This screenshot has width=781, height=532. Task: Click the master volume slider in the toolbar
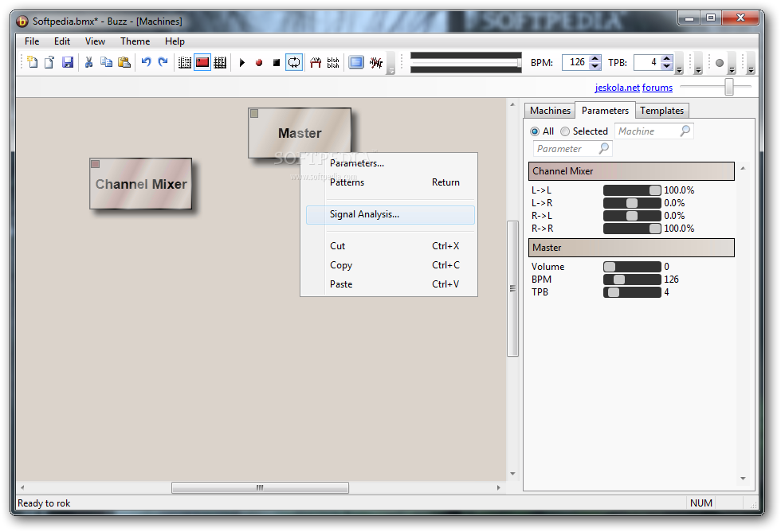pos(465,63)
